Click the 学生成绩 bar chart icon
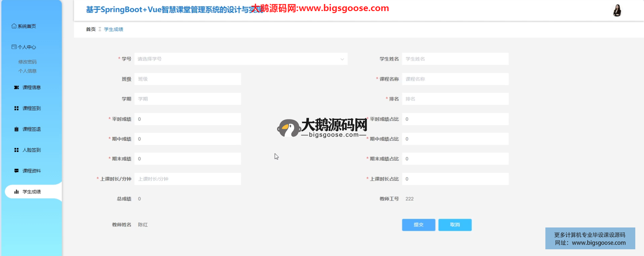 pos(16,192)
